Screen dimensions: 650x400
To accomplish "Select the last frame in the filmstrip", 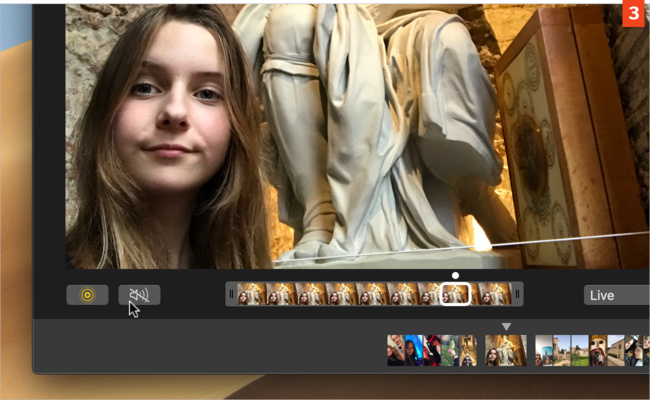I will pos(494,294).
